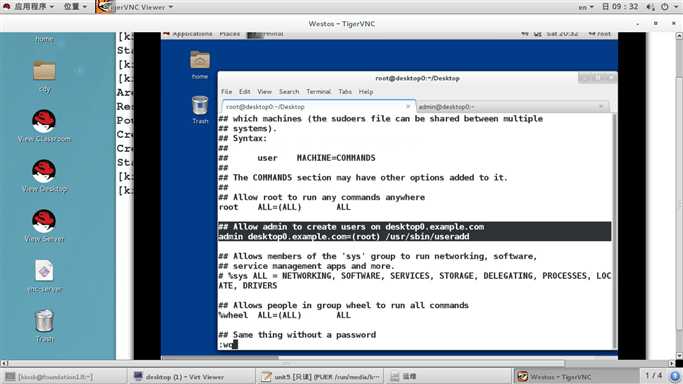Click the '%wheel ALL=(ALL) ALL' line
The image size is (683, 384).
(x=285, y=315)
